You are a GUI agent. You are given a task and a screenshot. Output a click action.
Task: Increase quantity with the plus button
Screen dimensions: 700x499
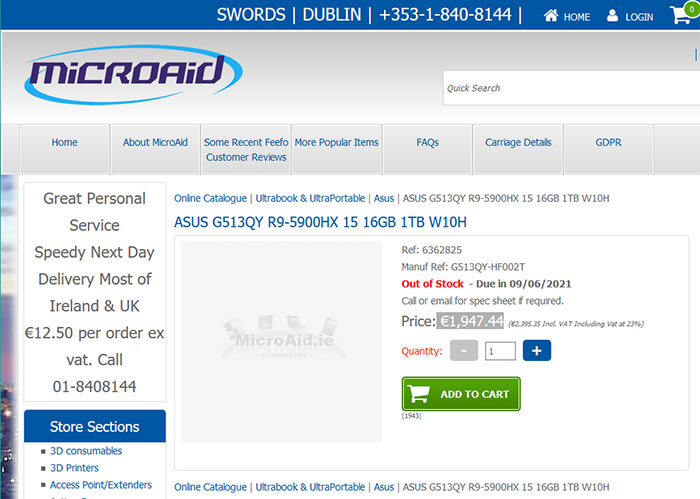[x=537, y=351]
